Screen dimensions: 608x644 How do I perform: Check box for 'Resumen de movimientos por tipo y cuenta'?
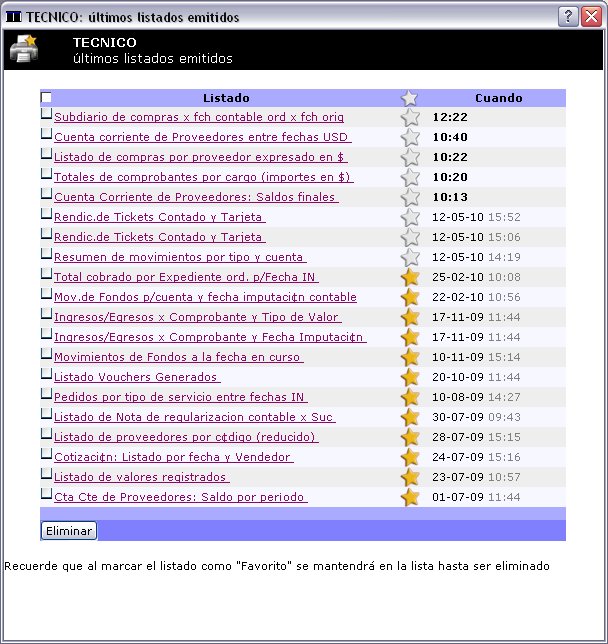click(x=46, y=254)
